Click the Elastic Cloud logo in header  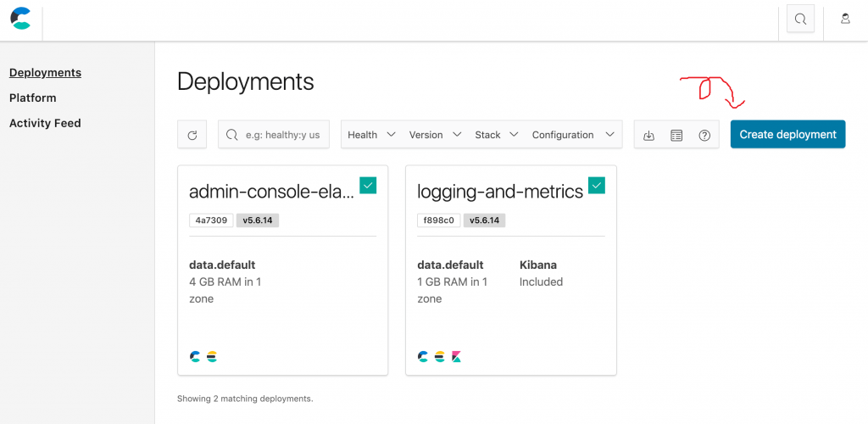(20, 19)
